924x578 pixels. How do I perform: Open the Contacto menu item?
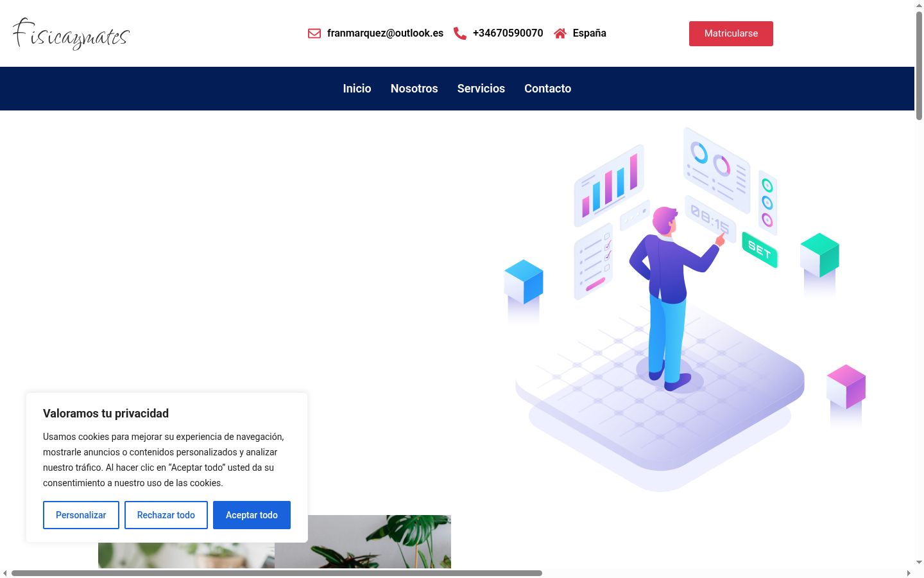click(x=548, y=89)
